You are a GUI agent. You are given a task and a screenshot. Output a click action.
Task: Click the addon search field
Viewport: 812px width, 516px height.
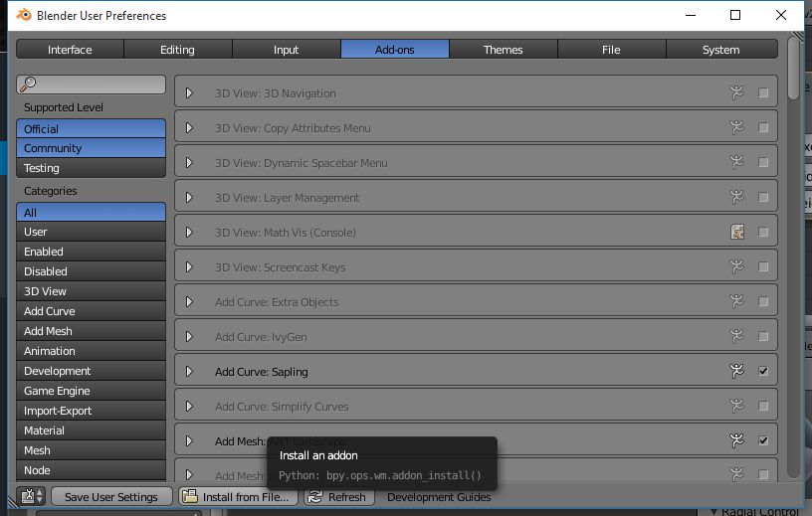click(x=92, y=85)
